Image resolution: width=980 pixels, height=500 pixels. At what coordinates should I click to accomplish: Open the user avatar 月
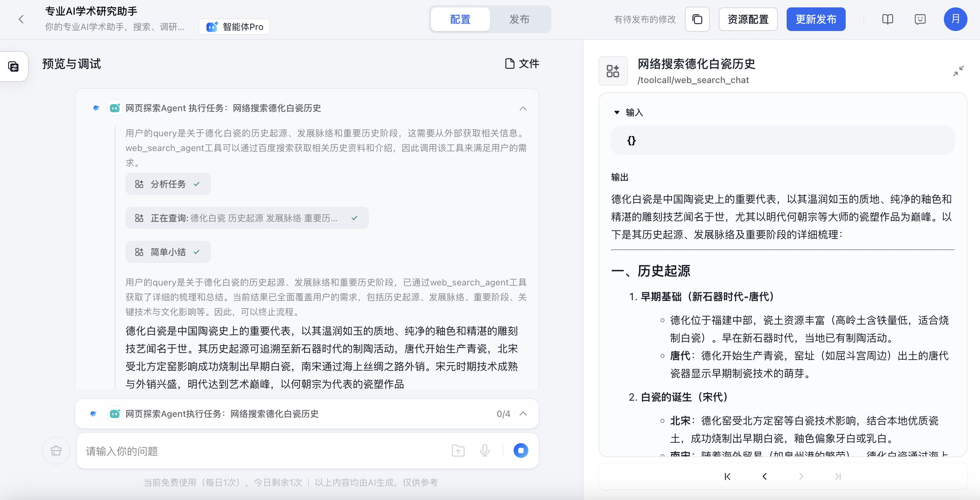click(x=955, y=19)
